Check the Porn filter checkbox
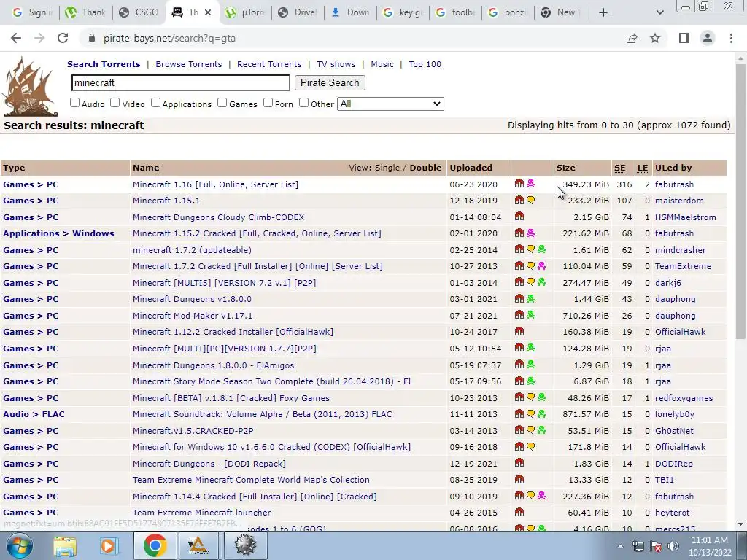747x560 pixels. coord(268,102)
